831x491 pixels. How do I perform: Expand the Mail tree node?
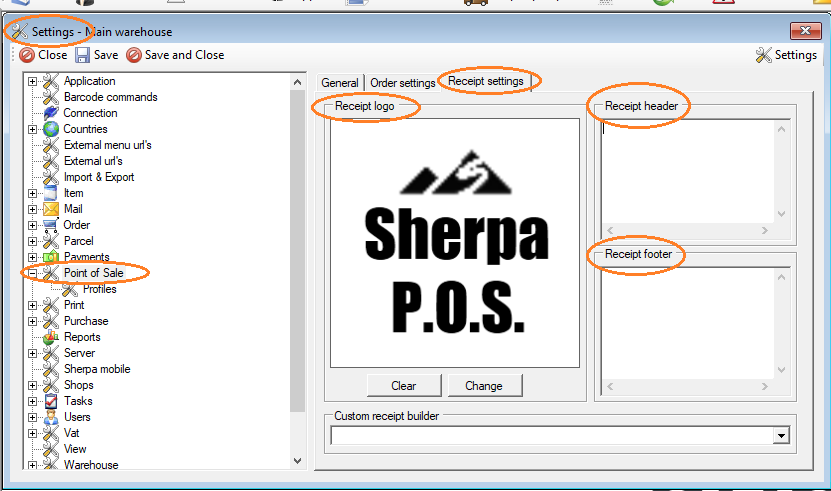point(32,209)
